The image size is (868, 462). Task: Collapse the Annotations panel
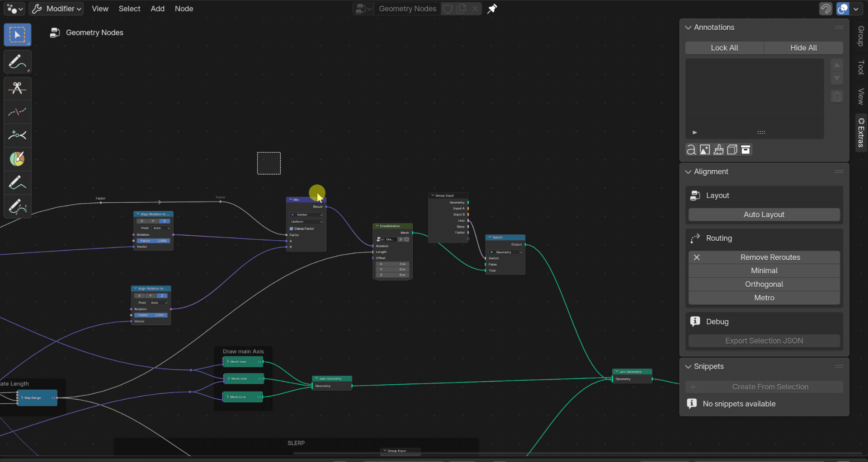[688, 28]
